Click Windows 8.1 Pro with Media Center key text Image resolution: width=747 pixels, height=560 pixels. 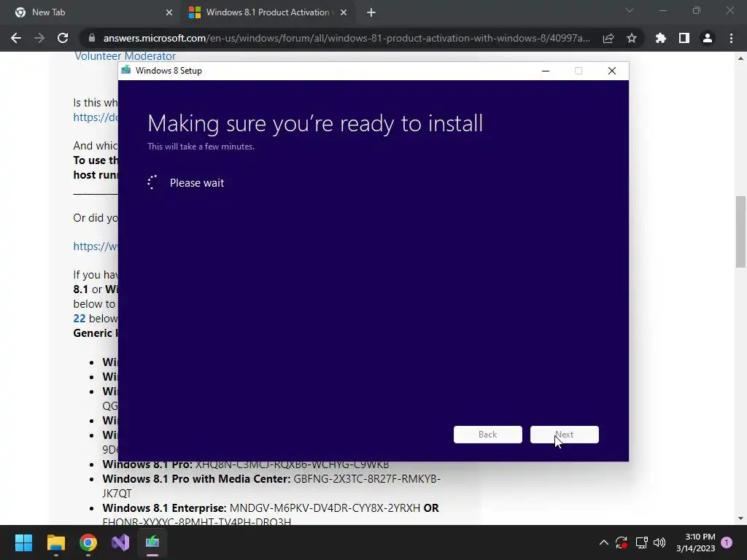point(271,486)
